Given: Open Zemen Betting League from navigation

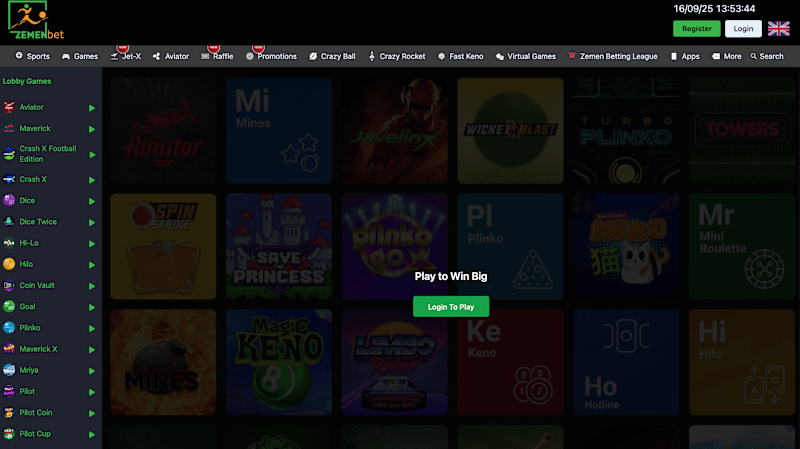Looking at the screenshot, I should pyautogui.click(x=613, y=56).
